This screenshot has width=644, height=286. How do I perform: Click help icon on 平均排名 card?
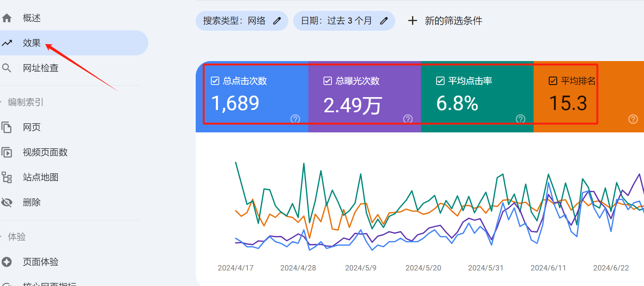(x=633, y=119)
